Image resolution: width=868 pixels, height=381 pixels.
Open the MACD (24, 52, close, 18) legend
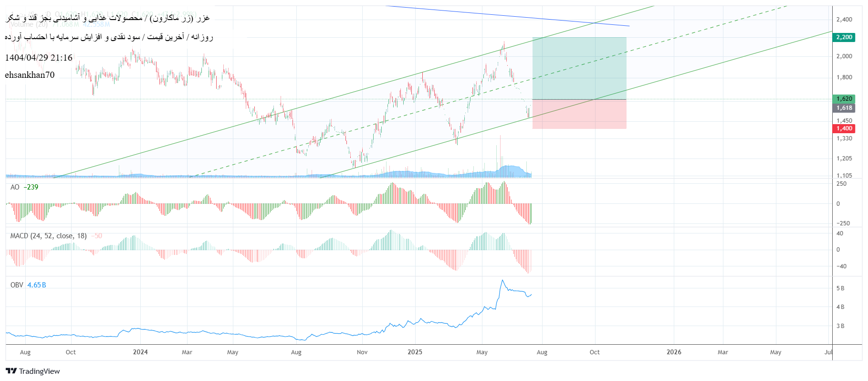pyautogui.click(x=49, y=236)
